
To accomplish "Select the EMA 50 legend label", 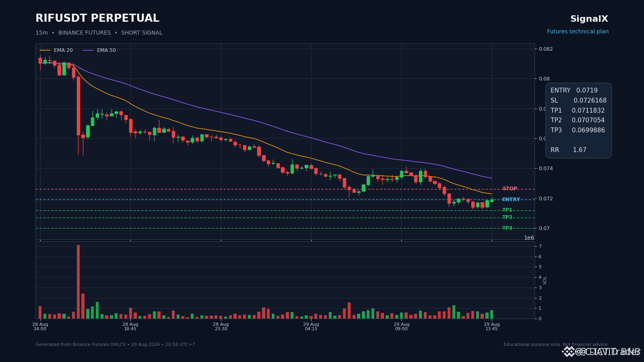I will [106, 50].
